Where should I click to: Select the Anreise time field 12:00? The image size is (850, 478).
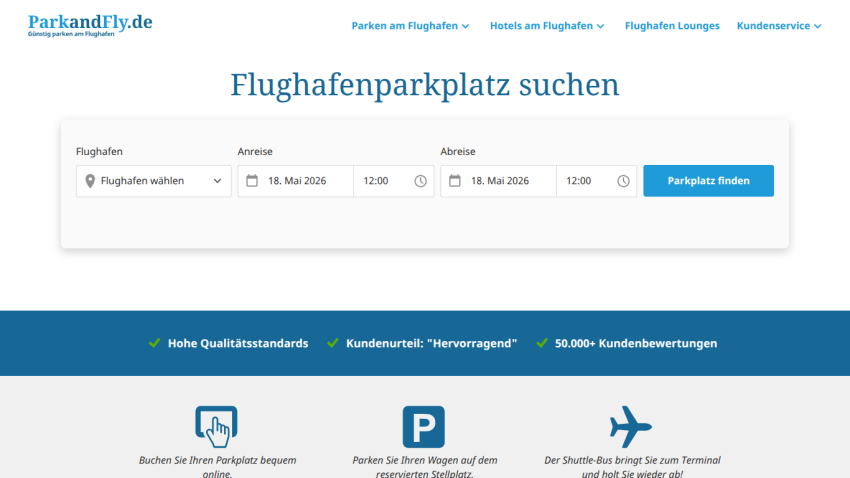(394, 181)
